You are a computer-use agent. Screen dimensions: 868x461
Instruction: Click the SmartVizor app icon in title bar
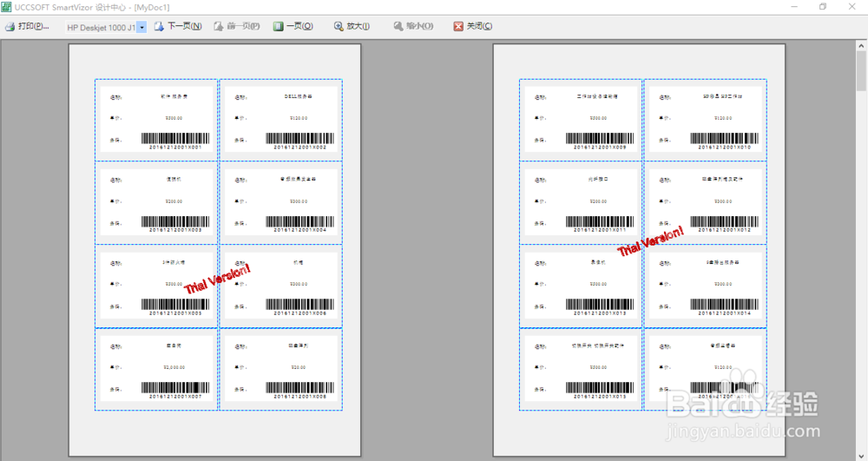(6, 7)
